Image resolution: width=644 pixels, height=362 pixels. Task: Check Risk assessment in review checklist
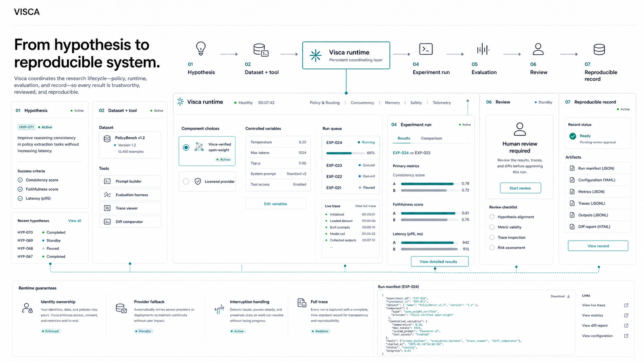tap(492, 247)
